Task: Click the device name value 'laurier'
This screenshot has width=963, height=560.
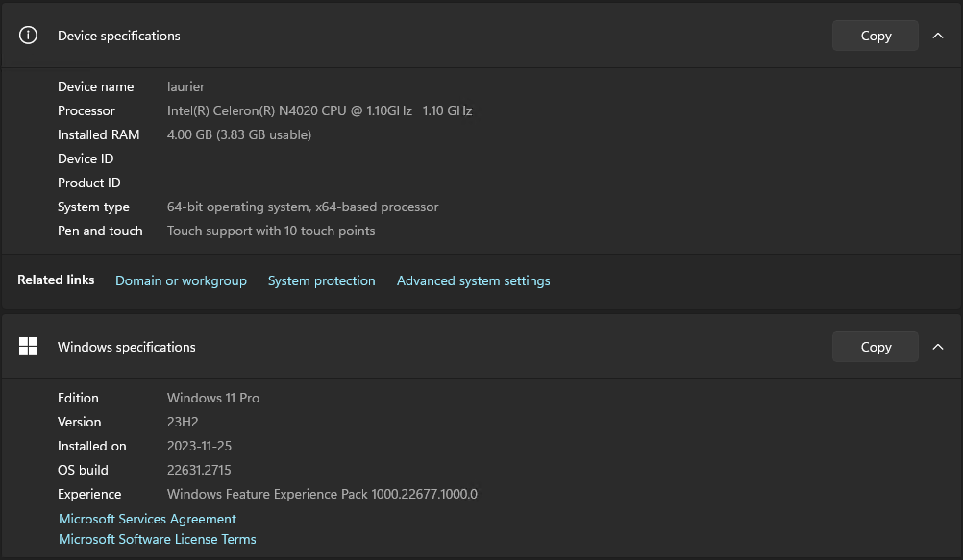Action: [185, 86]
